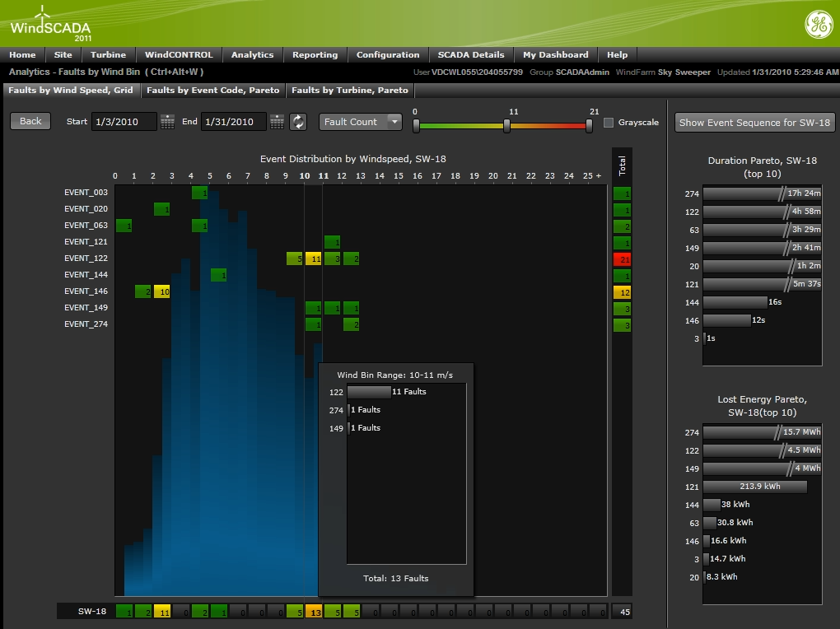Open the Configuration menu
840x629 pixels.
coord(388,54)
